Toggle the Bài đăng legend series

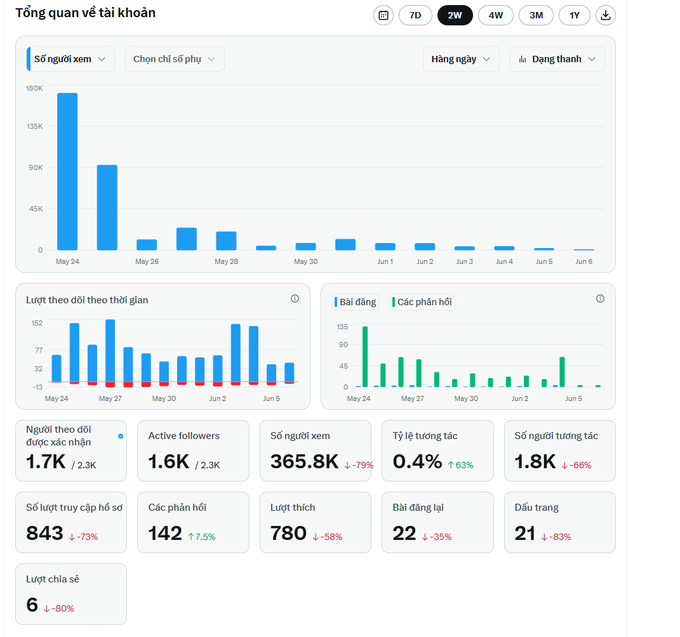pyautogui.click(x=355, y=302)
